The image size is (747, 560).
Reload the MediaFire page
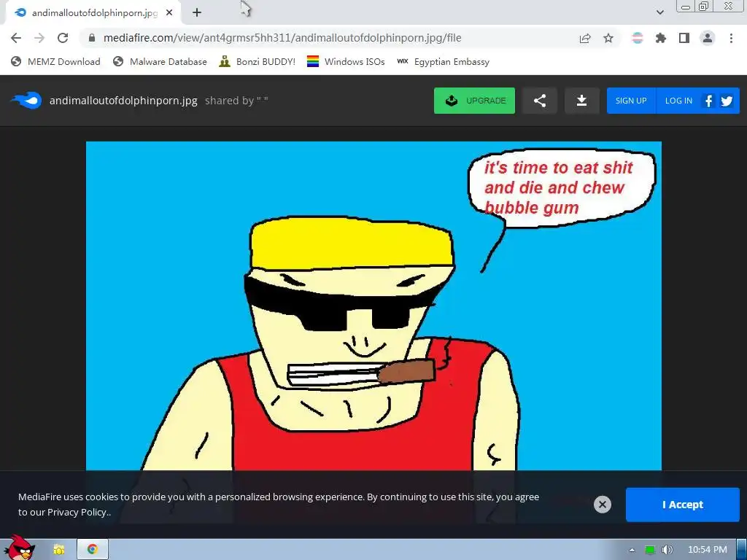click(63, 38)
